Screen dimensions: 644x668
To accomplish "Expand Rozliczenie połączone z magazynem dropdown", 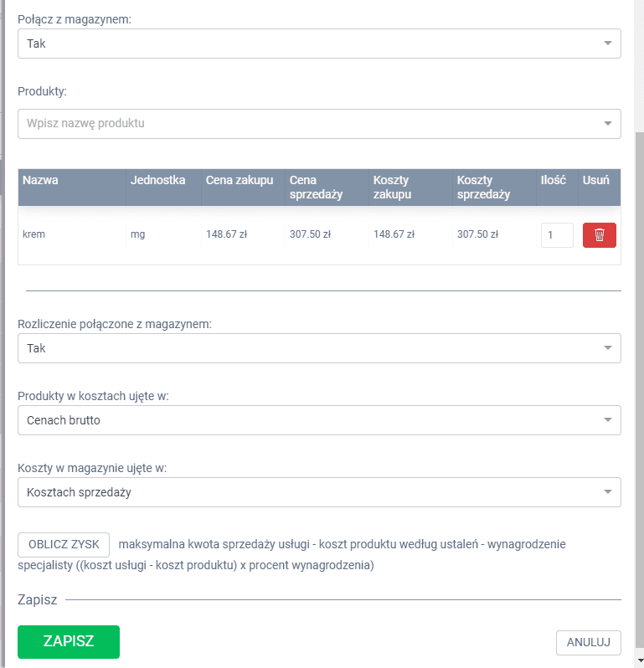I will pos(319,348).
